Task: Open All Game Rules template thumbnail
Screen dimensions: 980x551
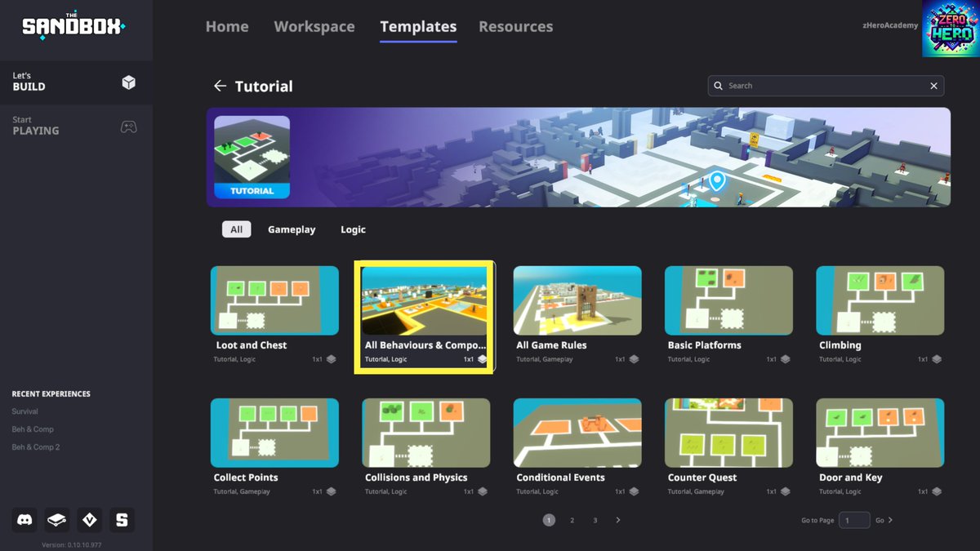Action: coord(577,300)
